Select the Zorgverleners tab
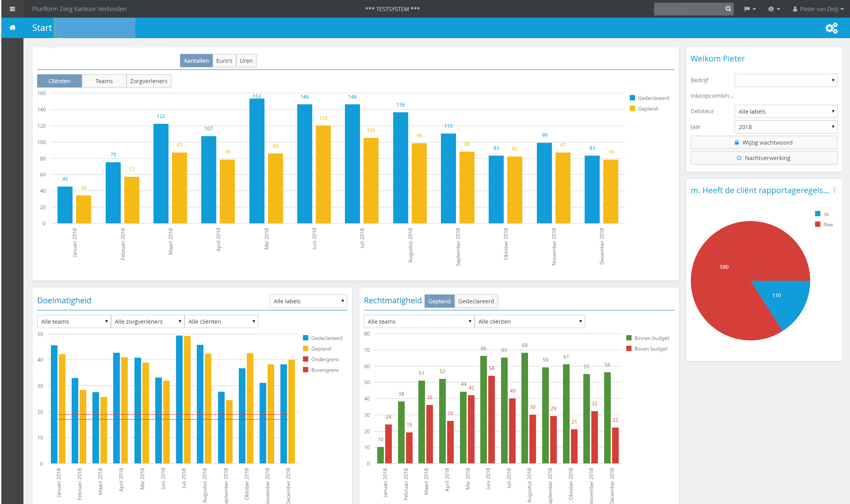Image resolution: width=850 pixels, height=504 pixels. coord(149,81)
